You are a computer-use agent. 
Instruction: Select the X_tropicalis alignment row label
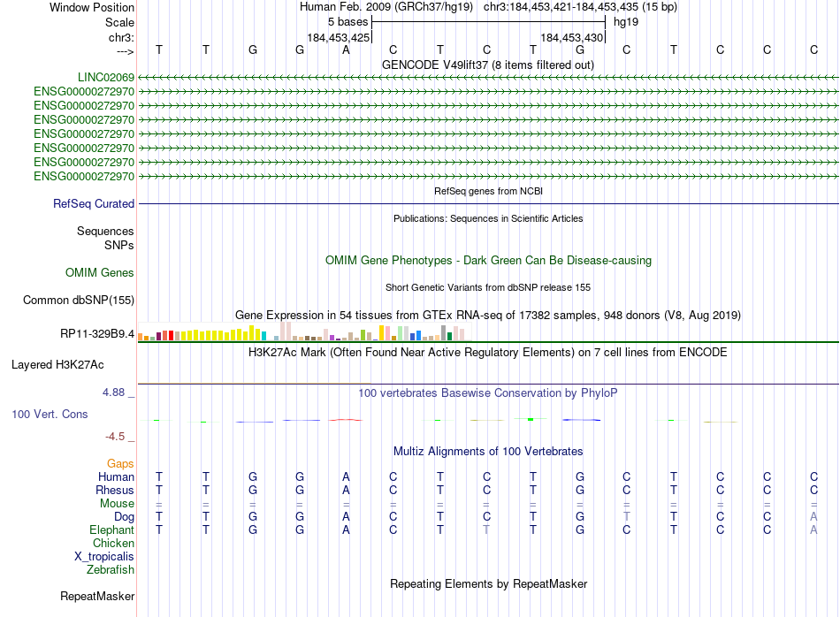pos(104,557)
